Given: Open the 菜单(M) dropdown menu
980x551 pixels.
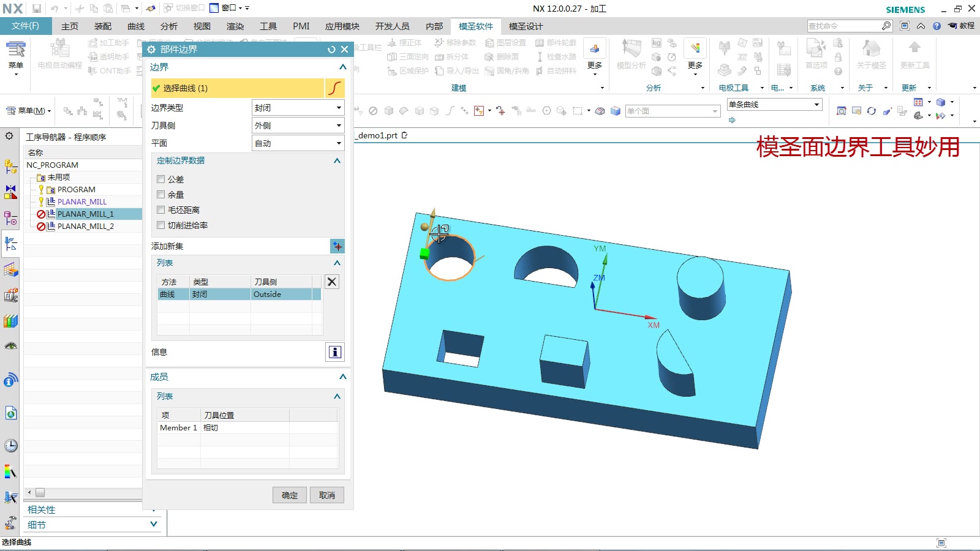Looking at the screenshot, I should [x=28, y=111].
